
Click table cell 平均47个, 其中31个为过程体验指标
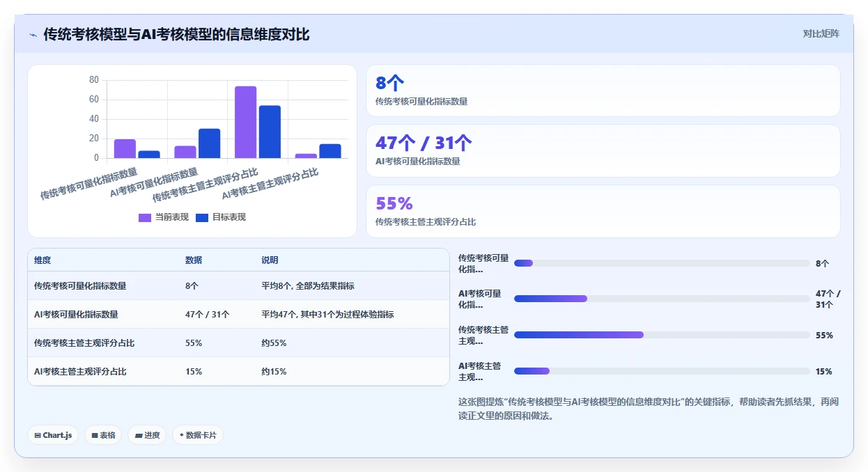[x=327, y=315]
